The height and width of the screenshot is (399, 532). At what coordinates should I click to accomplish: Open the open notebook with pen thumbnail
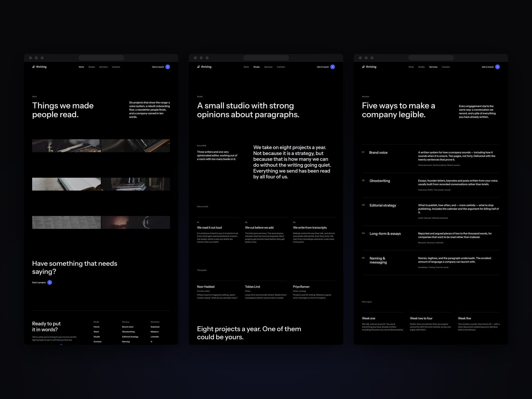[66, 184]
